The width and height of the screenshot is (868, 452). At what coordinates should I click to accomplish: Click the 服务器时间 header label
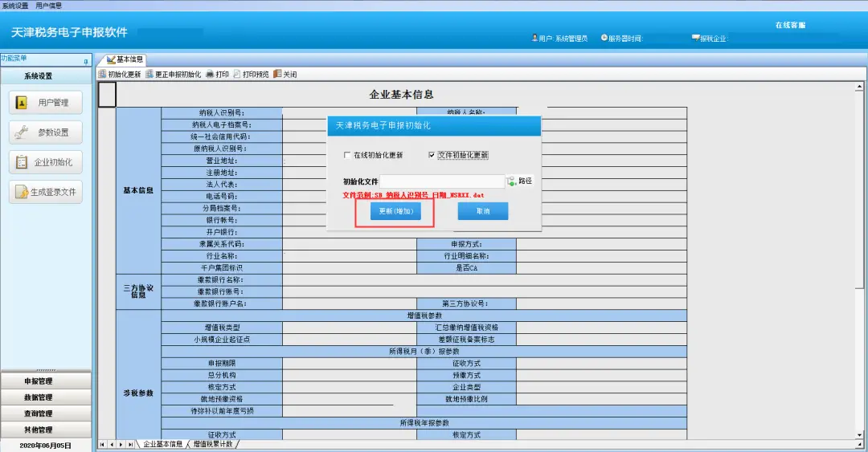621,39
